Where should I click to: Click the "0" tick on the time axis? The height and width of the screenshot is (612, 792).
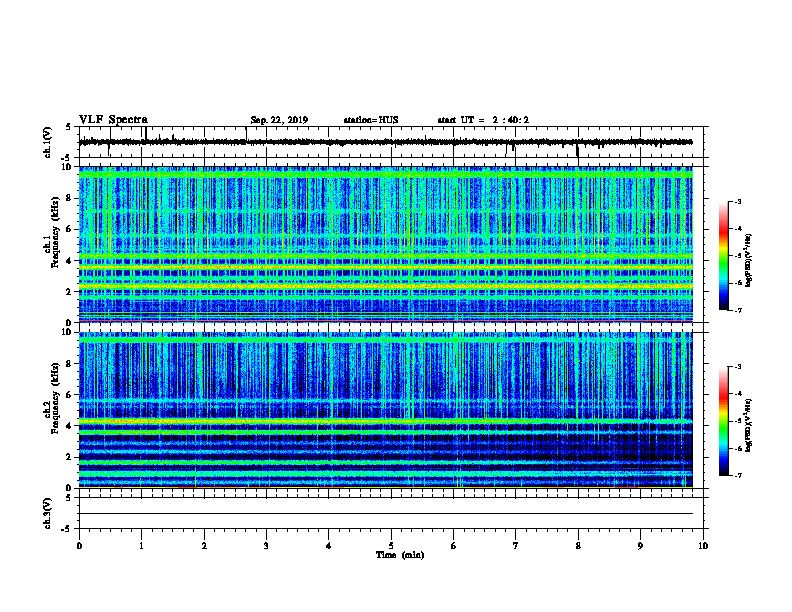pyautogui.click(x=79, y=546)
